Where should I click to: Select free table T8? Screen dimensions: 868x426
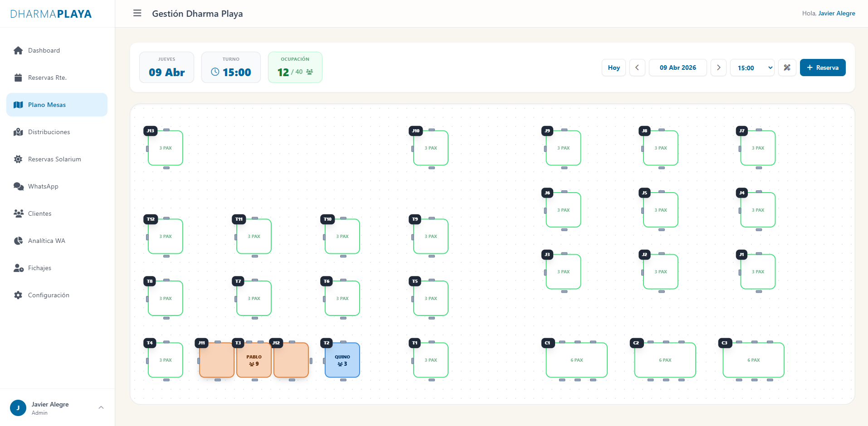166,298
